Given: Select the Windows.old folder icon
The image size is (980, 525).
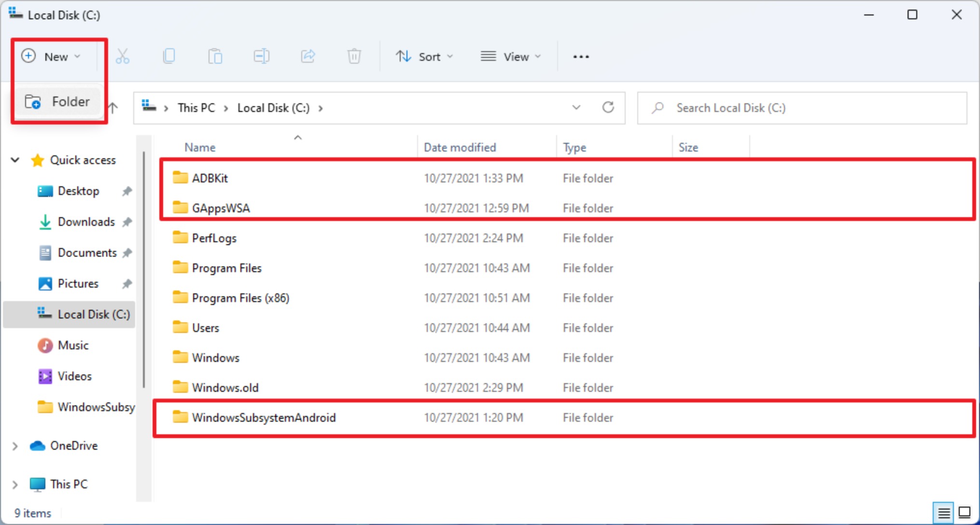Looking at the screenshot, I should (x=180, y=387).
